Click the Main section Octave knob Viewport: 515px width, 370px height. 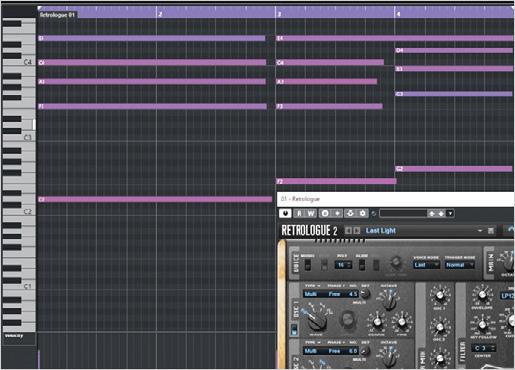(x=508, y=262)
